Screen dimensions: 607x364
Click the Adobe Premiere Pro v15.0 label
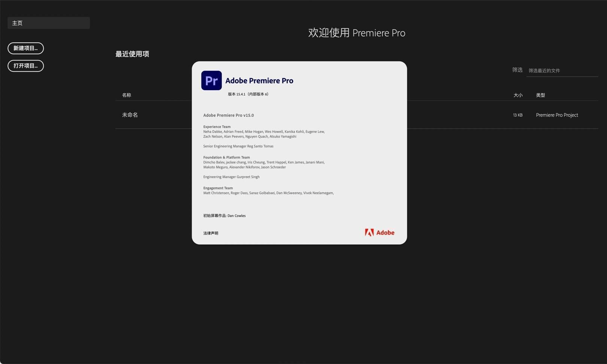(x=228, y=115)
